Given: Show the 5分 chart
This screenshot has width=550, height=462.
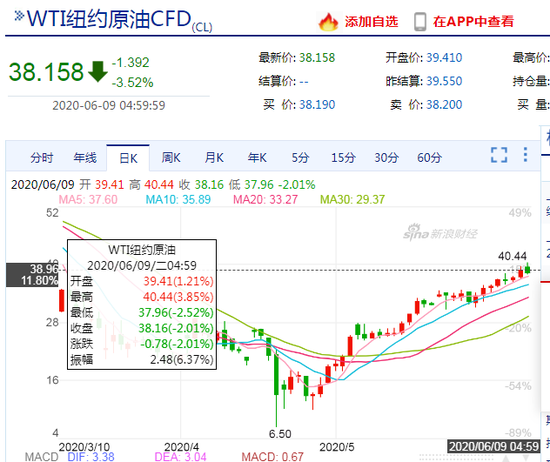Looking at the screenshot, I should coord(300,158).
